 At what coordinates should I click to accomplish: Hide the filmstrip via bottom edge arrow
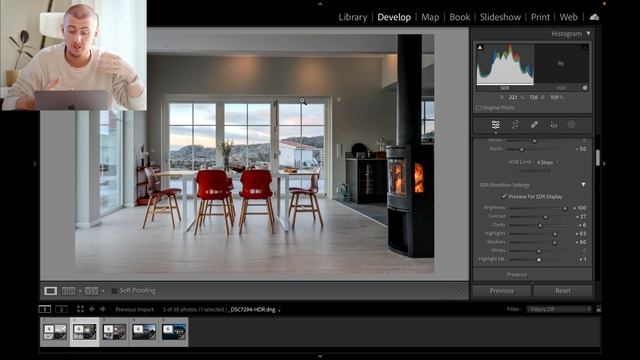click(320, 356)
